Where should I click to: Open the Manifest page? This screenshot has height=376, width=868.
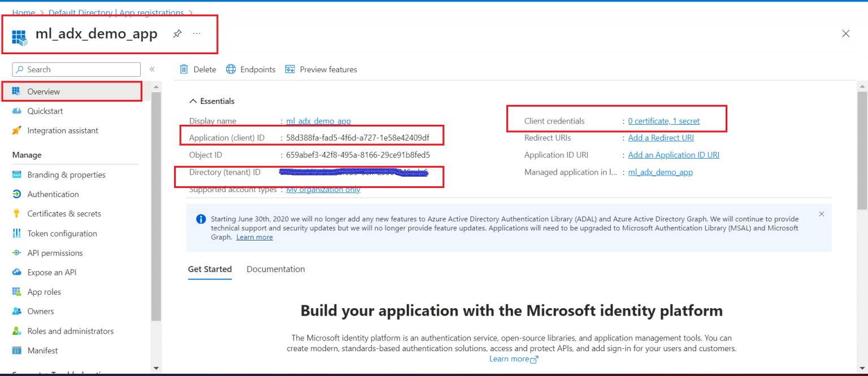[x=42, y=351]
